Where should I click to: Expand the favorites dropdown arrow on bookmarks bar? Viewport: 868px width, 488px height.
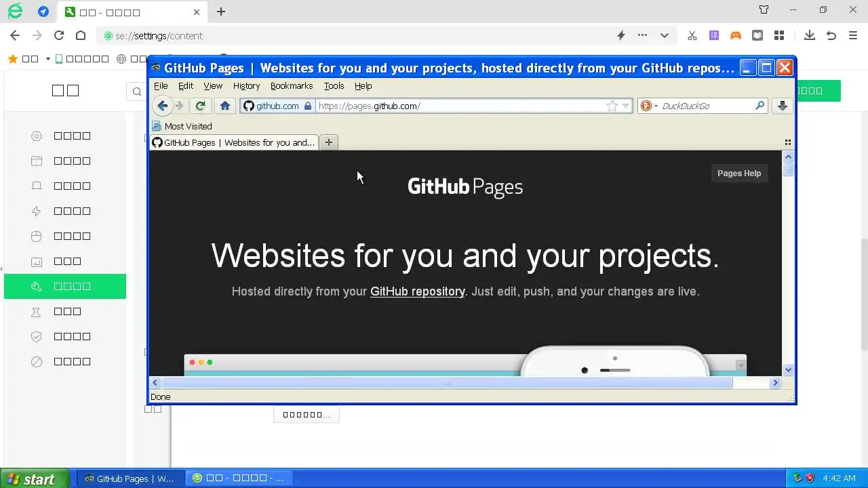pyautogui.click(x=48, y=59)
